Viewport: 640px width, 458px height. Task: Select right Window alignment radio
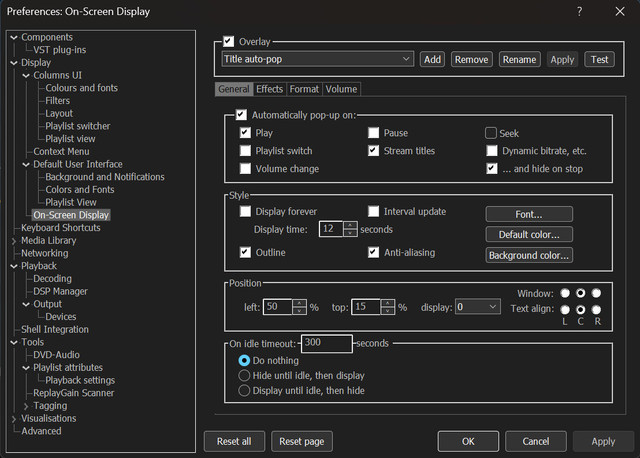596,293
